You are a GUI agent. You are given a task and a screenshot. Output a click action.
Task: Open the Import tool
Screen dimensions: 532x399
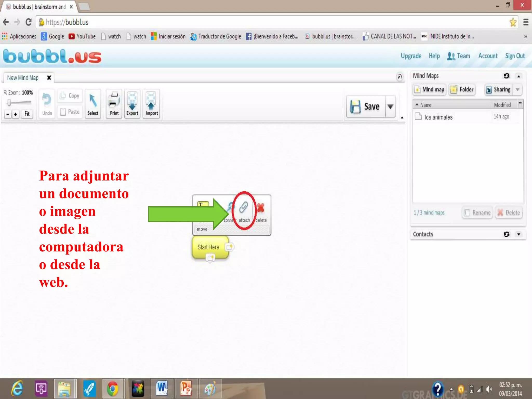coord(151,104)
